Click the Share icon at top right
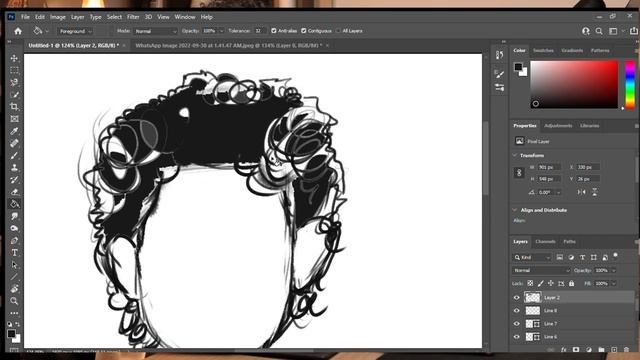640x360 pixels. point(633,31)
